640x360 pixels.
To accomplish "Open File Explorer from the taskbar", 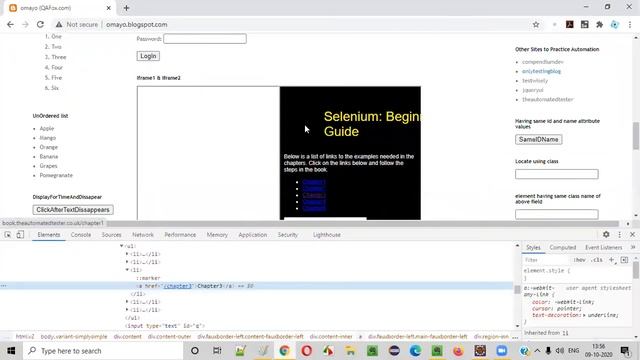I will pos(350,351).
